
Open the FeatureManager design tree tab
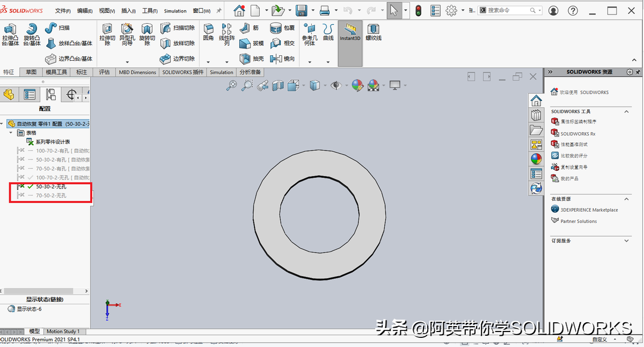9,95
